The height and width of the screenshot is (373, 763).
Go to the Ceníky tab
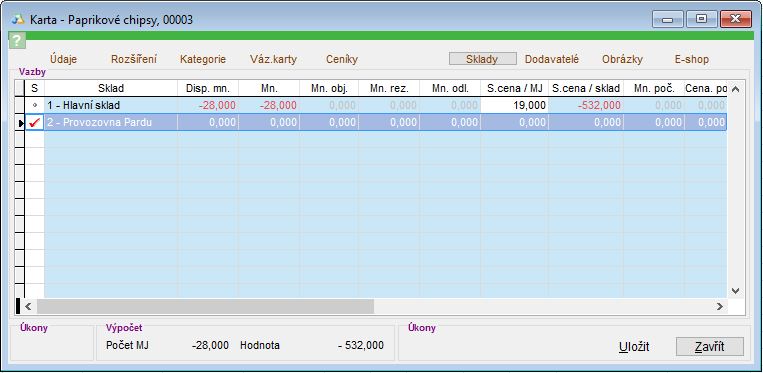tap(342, 59)
